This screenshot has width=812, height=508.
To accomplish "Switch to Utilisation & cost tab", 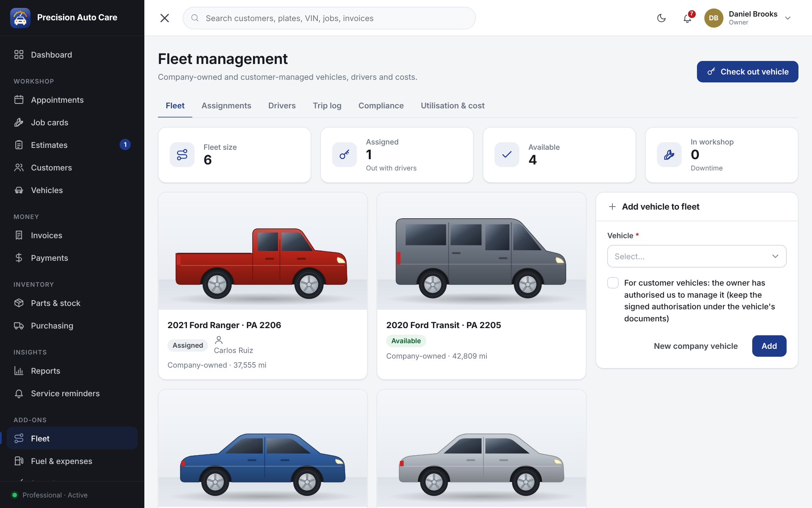I will [453, 106].
